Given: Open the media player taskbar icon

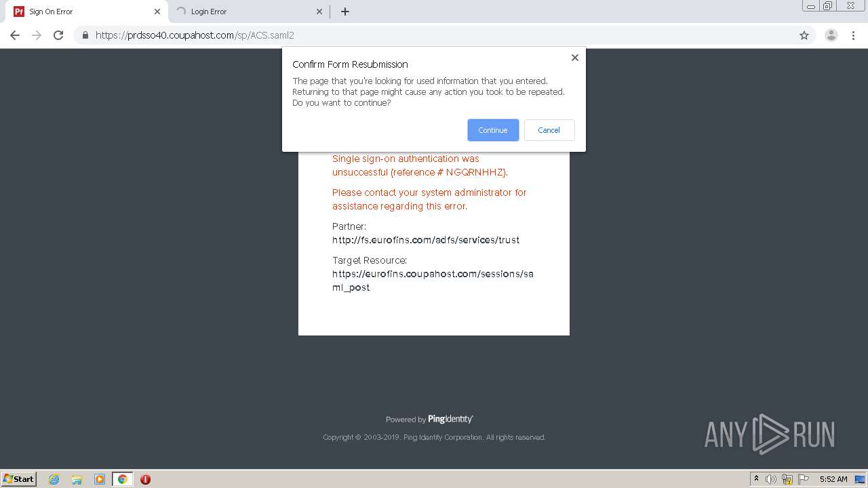Looking at the screenshot, I should pos(100,479).
